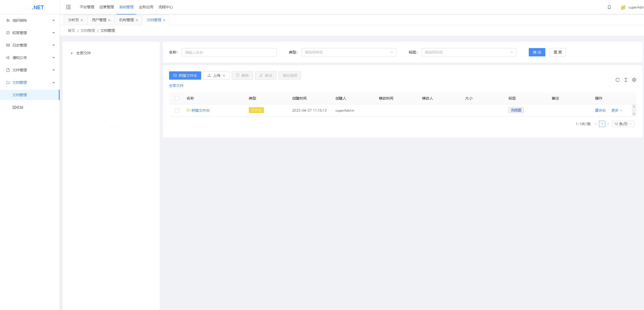Screen dimensions: 644x310
Task: Check the select-all header checkbox
Action: point(177,98)
